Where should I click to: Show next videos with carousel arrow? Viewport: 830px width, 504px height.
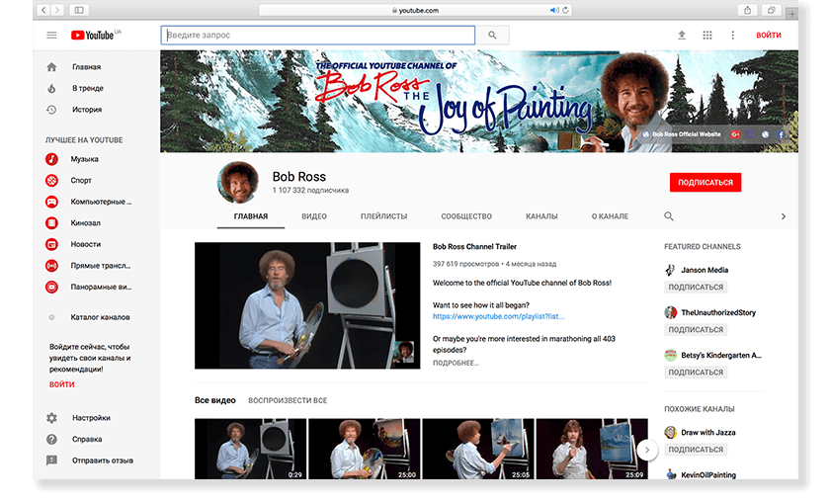coord(647,450)
